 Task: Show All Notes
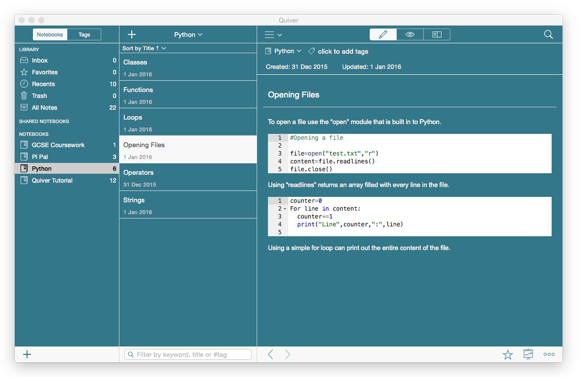tap(67, 108)
